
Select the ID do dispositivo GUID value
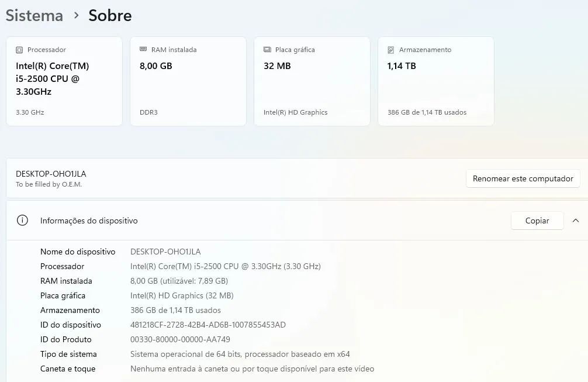click(x=207, y=325)
